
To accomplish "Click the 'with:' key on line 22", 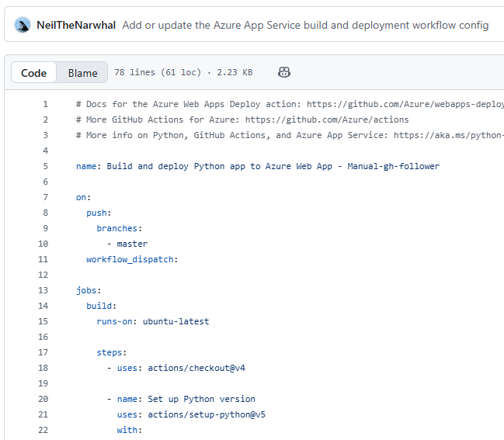I will click(x=129, y=430).
